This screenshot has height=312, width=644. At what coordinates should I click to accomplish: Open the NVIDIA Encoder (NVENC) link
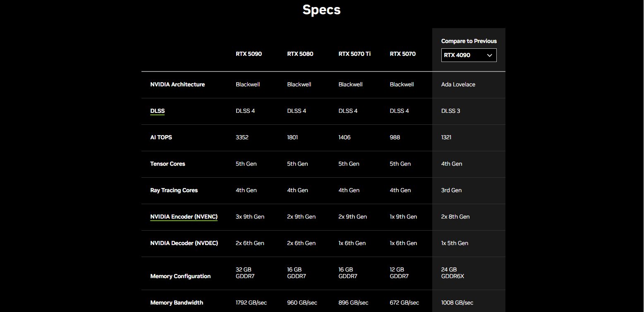pyautogui.click(x=184, y=217)
